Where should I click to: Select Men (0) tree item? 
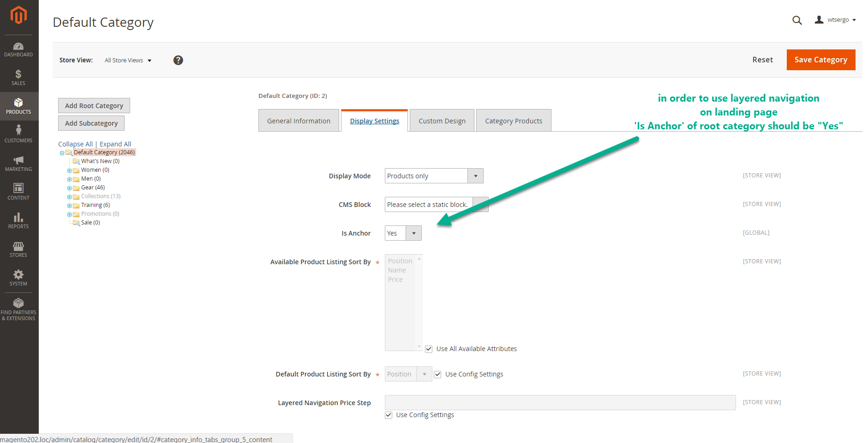(91, 179)
